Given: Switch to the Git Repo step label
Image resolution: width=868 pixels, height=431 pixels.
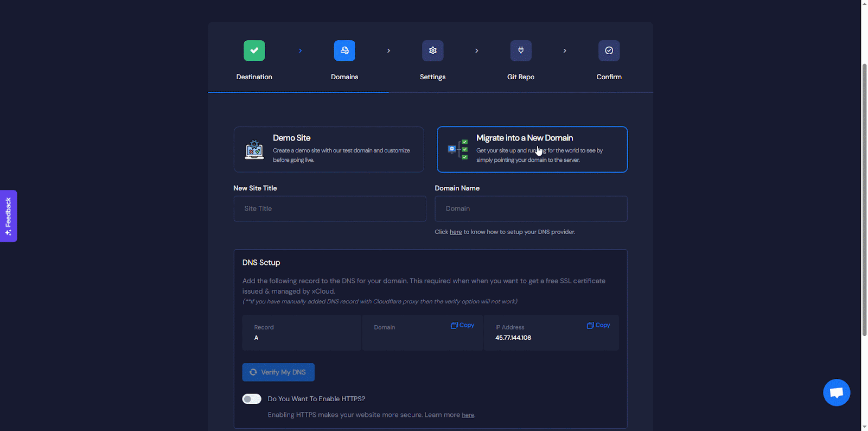Looking at the screenshot, I should [521, 77].
